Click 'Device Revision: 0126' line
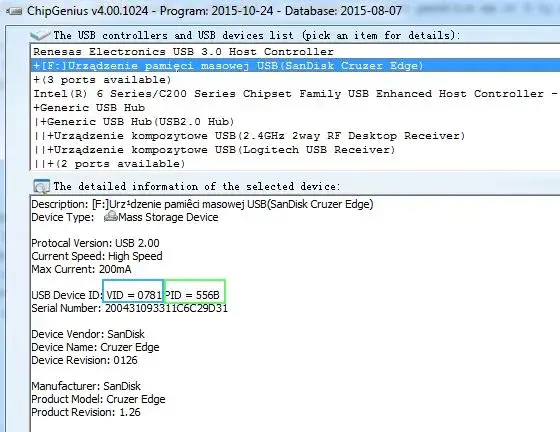Viewport: 560px width, 432px height. tap(84, 360)
